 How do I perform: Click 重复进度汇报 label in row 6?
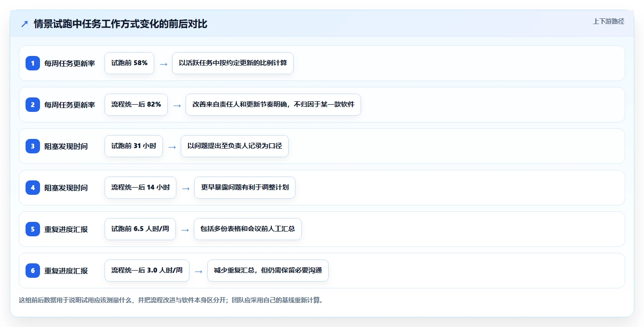66,271
